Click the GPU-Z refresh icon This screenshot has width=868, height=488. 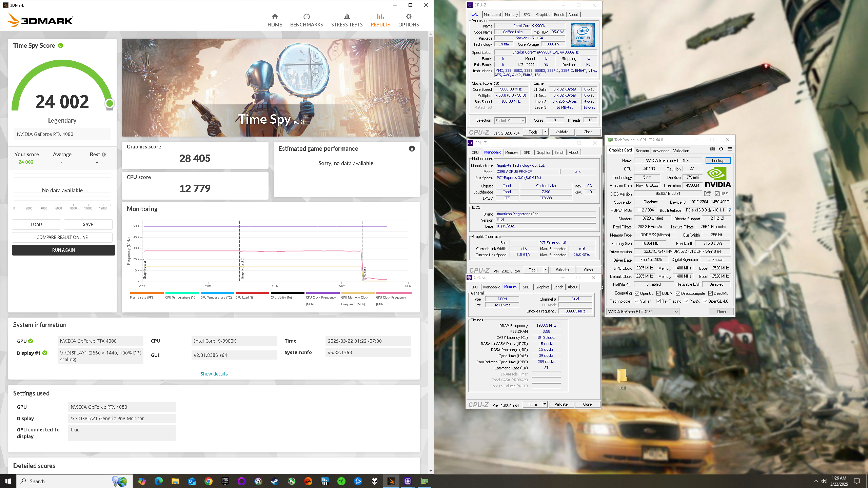tap(721, 149)
